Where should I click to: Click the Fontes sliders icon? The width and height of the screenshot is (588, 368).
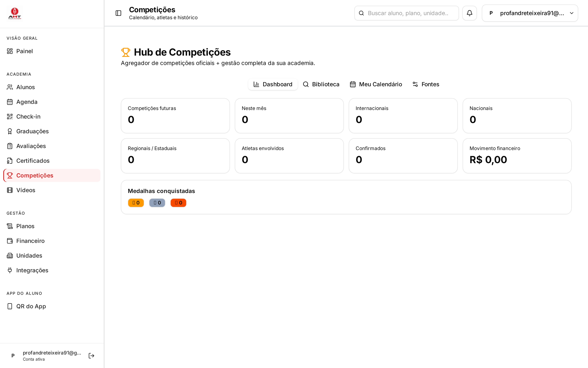click(415, 84)
